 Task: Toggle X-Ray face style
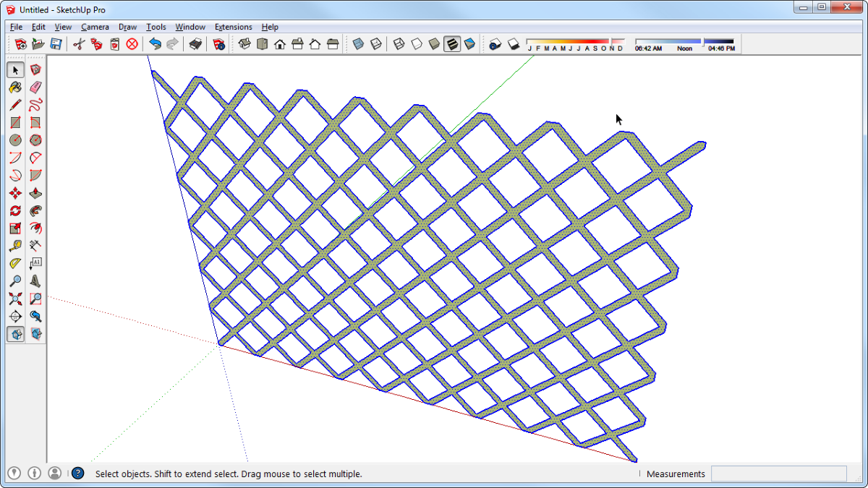(x=357, y=44)
